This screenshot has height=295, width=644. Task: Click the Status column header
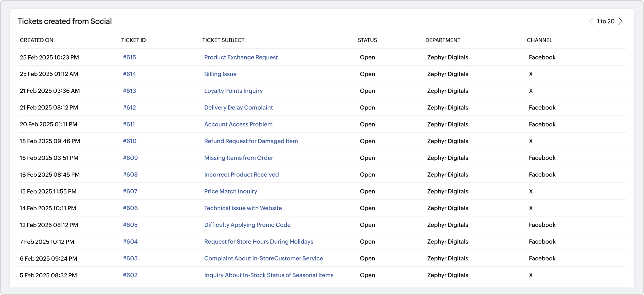367,40
